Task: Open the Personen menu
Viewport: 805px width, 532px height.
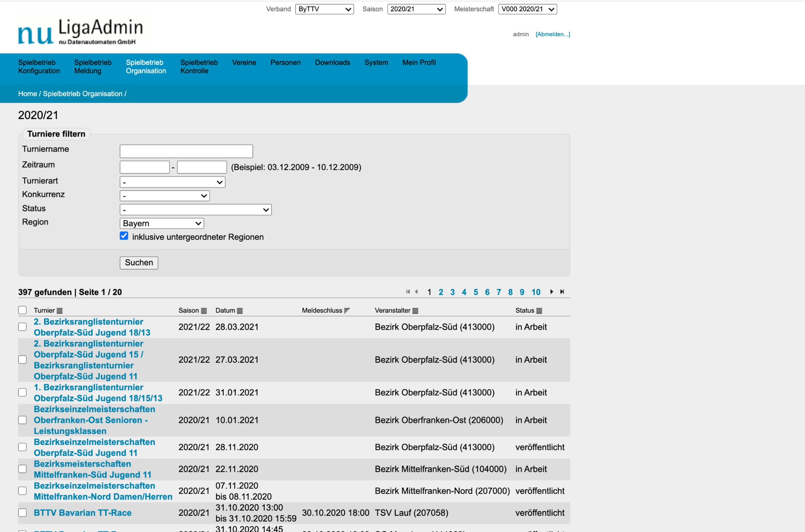Action: (286, 62)
